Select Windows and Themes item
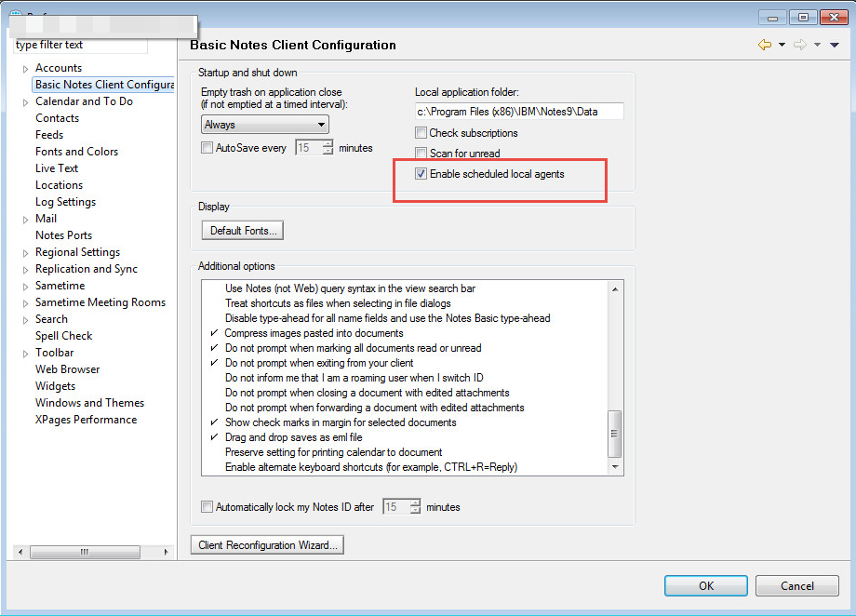 click(x=89, y=403)
